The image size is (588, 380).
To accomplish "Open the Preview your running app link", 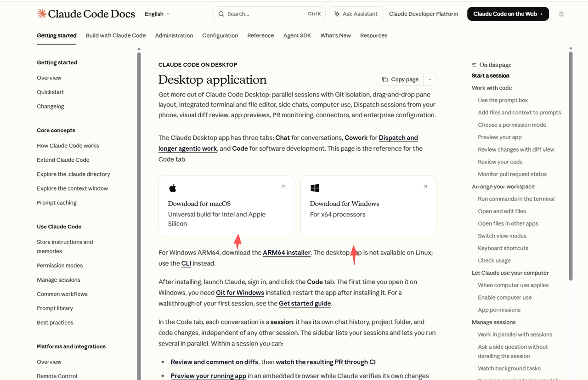I will (208, 376).
